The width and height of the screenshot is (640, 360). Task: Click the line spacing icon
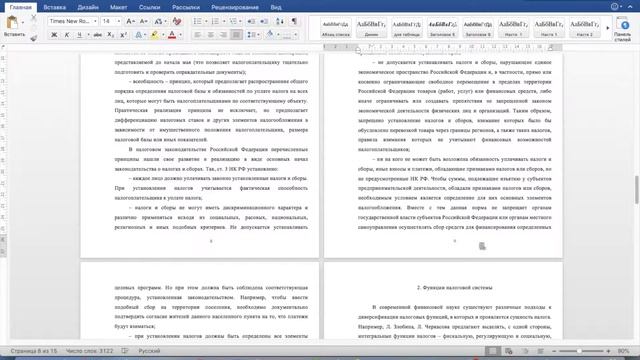(x=251, y=35)
